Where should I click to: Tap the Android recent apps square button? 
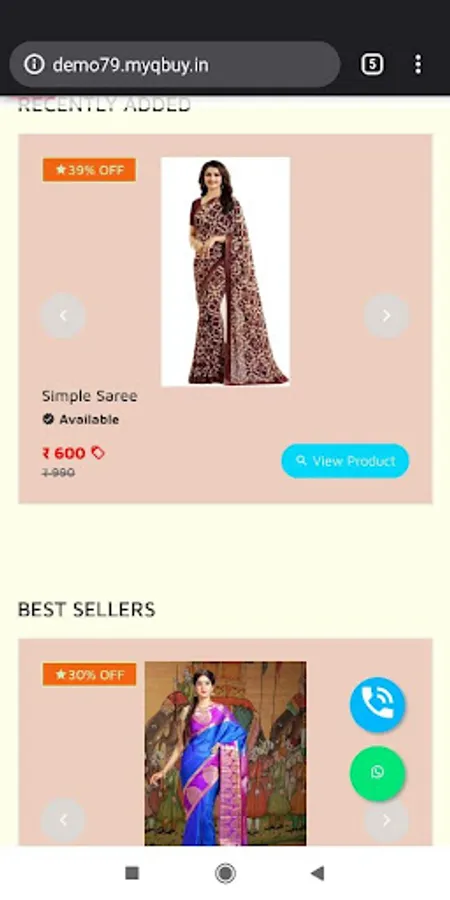[x=132, y=873]
